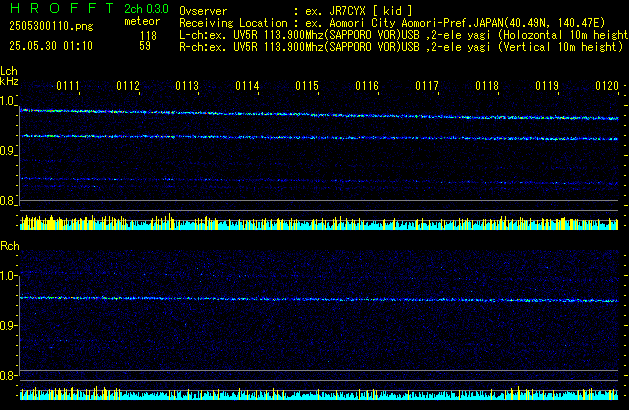Select the Ovserver 'JR7CYX [ kid ]' line
The width and height of the screenshot is (629, 410).
point(296,11)
